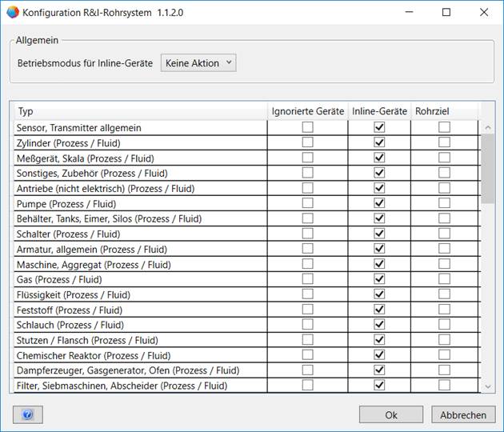This screenshot has width=504, height=432.
Task: Click the blue help question mark icon
Action: pyautogui.click(x=28, y=414)
